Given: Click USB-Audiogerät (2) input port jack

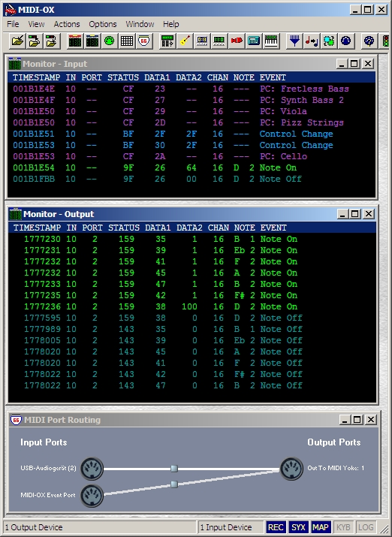Looking at the screenshot, I should 92,468.
